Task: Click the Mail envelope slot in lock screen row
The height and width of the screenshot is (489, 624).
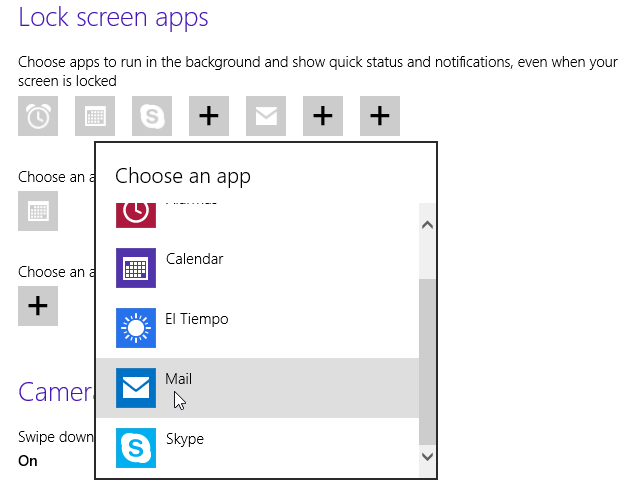Action: point(265,116)
